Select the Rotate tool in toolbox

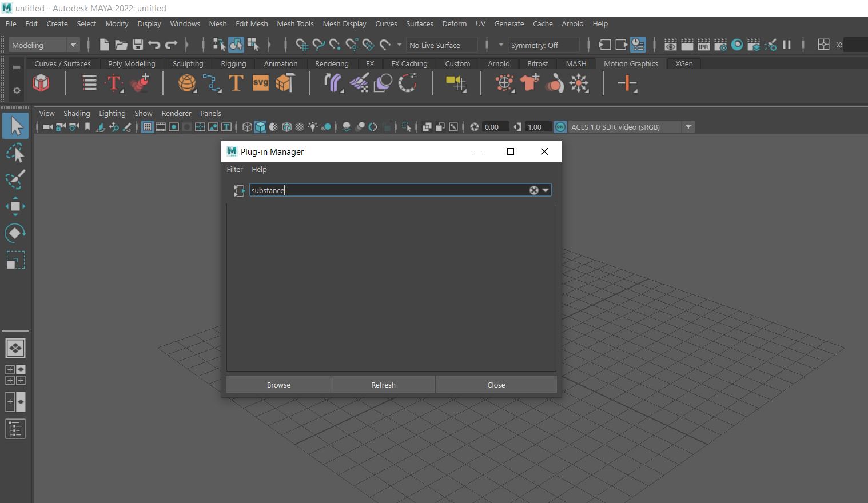coord(15,233)
